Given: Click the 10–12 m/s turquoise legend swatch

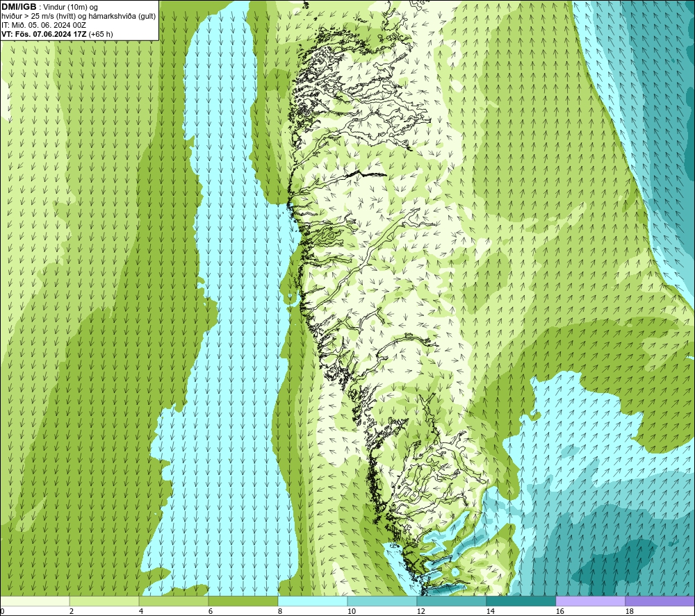Looking at the screenshot, I should pos(382,601).
